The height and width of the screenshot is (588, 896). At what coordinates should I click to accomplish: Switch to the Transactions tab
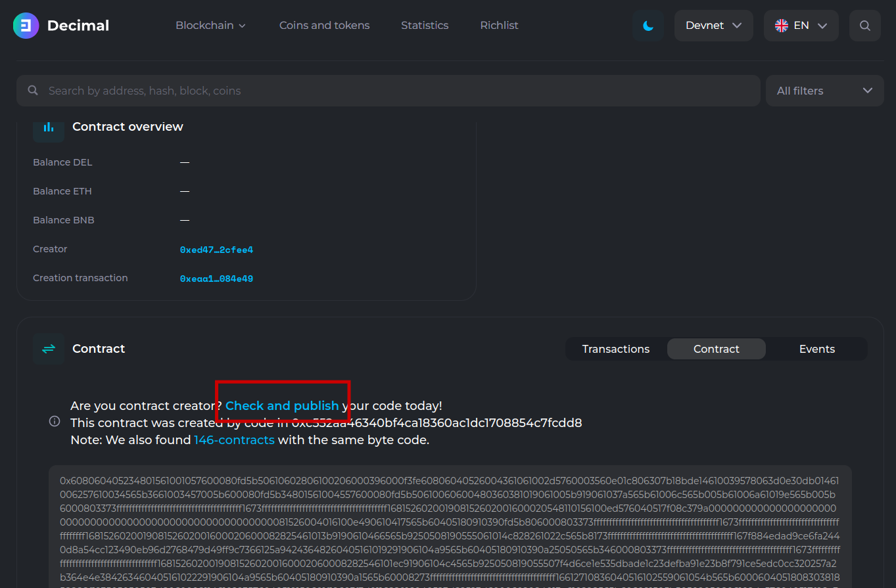tap(615, 350)
